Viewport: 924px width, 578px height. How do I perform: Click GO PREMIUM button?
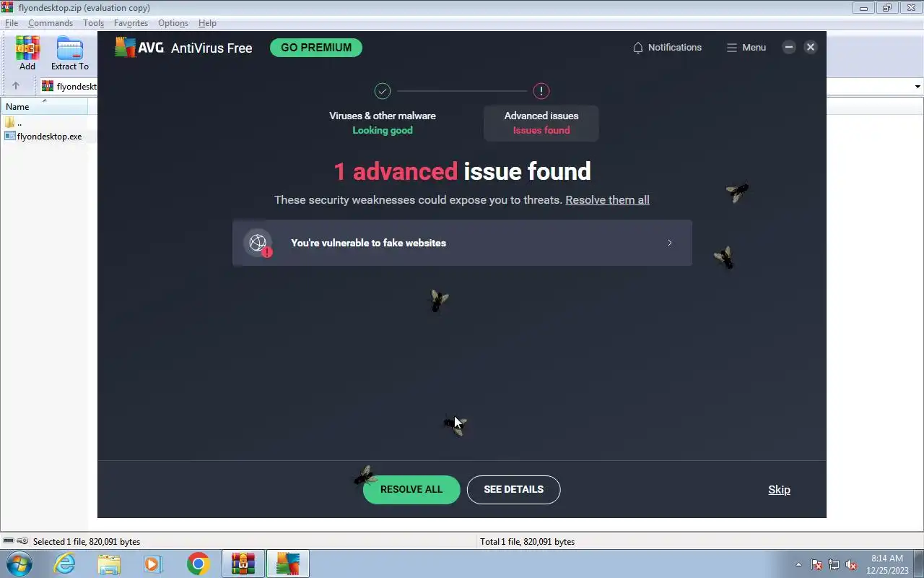click(x=316, y=48)
